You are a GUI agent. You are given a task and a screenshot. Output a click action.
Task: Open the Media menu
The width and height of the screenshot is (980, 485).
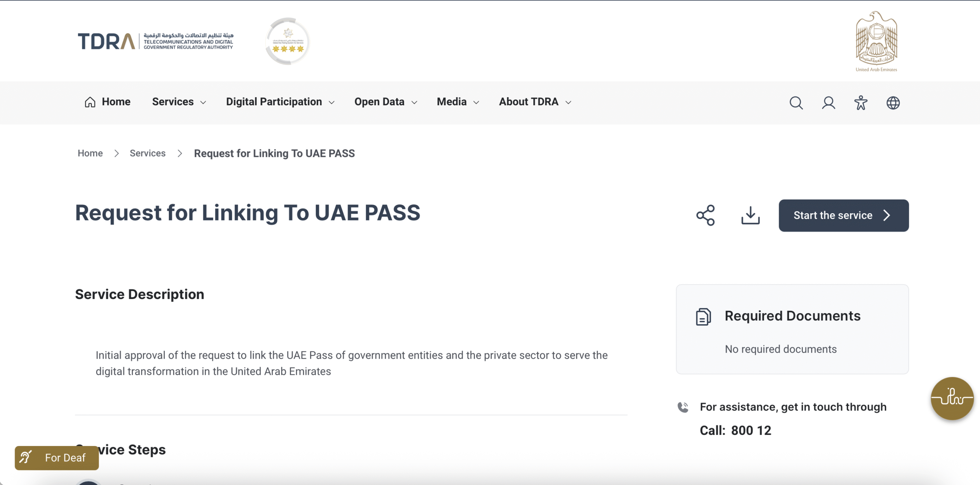(x=458, y=102)
